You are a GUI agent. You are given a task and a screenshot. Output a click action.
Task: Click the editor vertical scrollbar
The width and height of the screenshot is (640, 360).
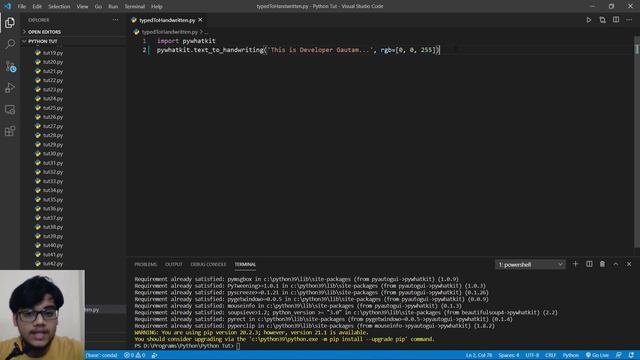[637, 141]
